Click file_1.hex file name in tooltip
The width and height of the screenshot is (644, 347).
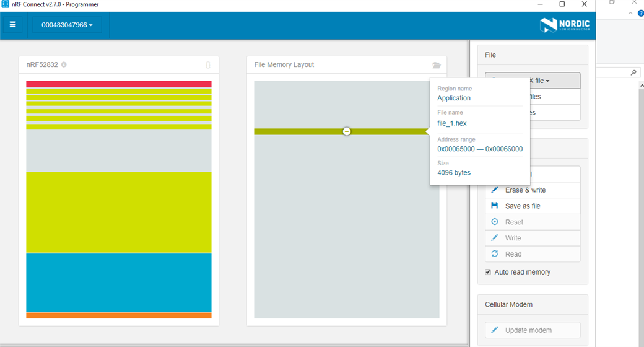[x=452, y=123]
